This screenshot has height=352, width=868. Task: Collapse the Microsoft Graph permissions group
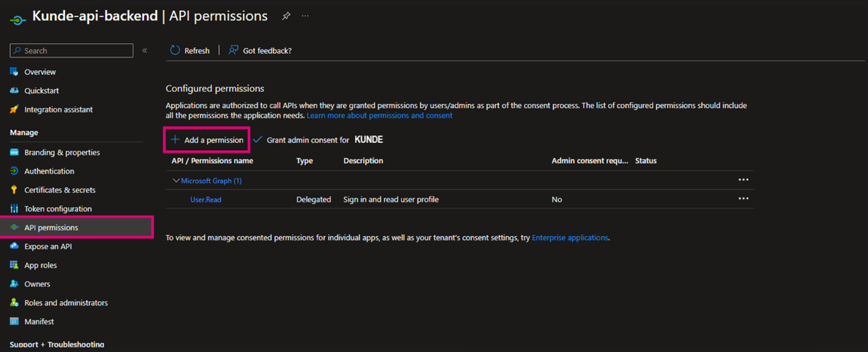pyautogui.click(x=176, y=181)
